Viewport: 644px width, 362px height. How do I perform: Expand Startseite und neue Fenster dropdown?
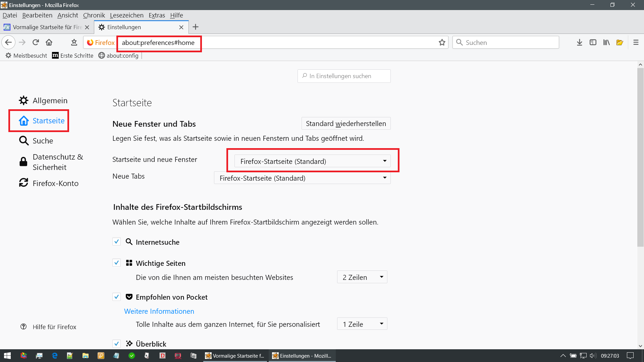(312, 161)
